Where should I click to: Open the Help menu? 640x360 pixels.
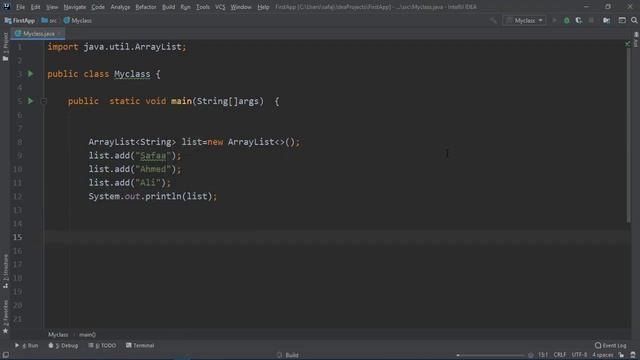[263, 7]
